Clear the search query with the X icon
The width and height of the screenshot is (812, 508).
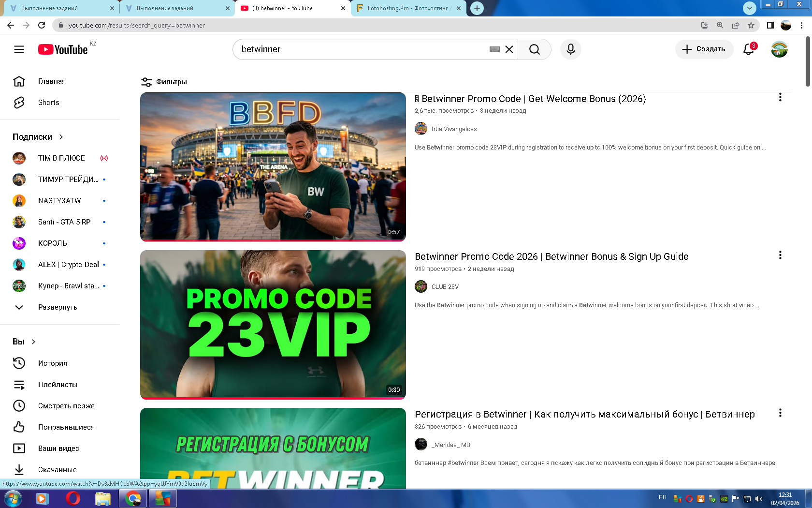509,49
